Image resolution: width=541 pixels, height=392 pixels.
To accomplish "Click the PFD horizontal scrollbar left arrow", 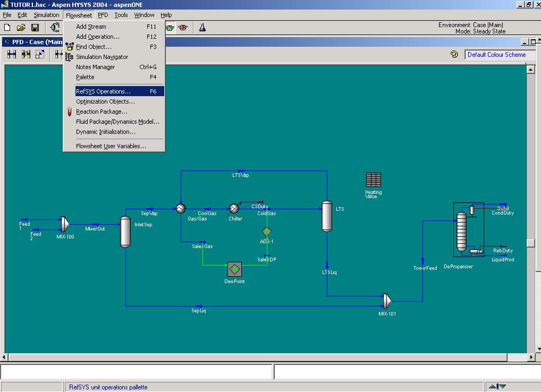I will point(4,357).
